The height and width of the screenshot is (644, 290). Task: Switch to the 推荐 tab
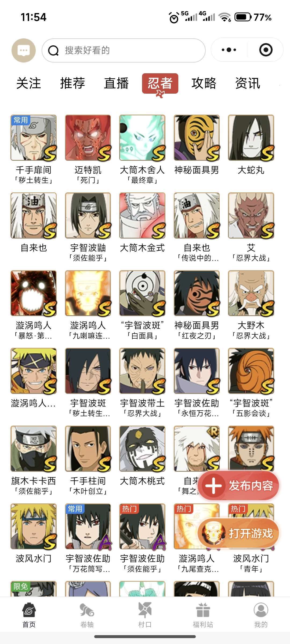(73, 83)
